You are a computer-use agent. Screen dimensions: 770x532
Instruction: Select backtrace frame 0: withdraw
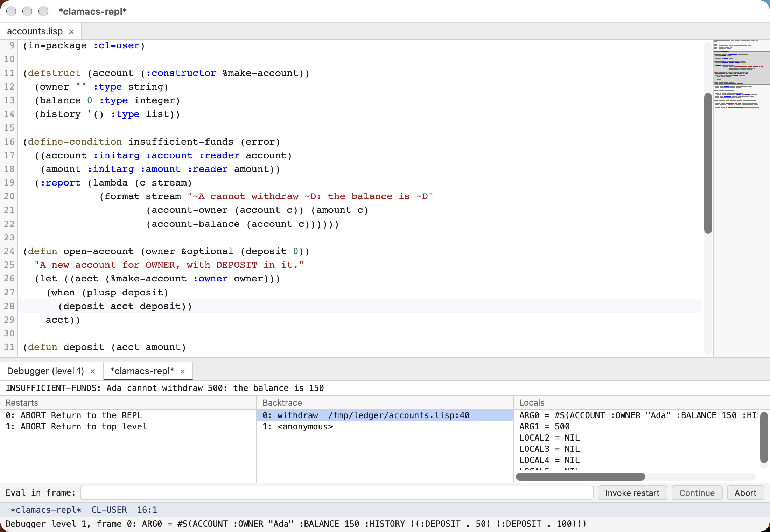tap(385, 415)
